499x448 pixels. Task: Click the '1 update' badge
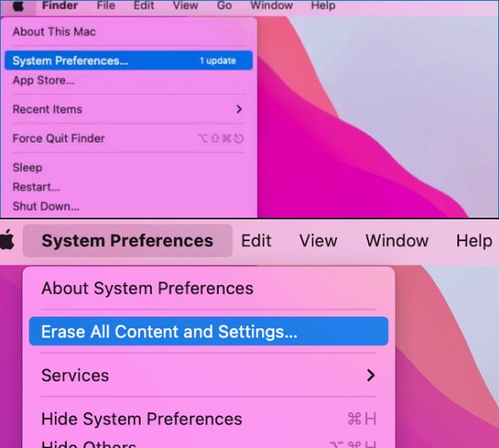click(217, 61)
